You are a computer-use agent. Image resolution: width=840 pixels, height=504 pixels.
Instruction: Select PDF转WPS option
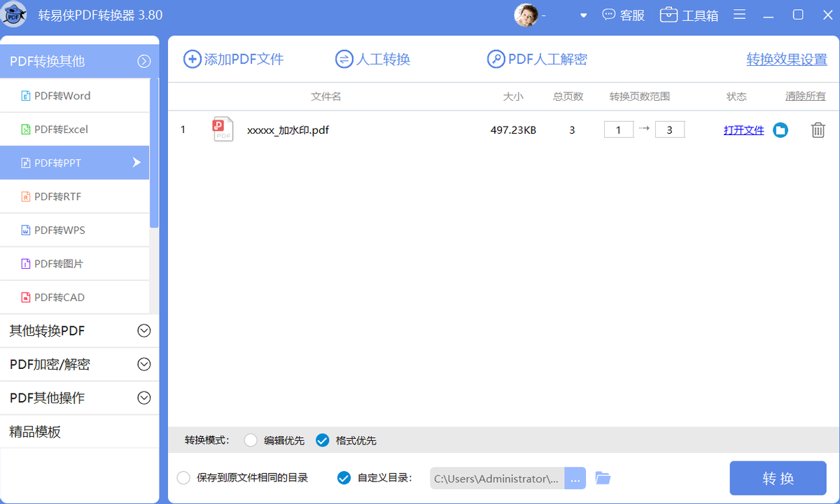75,230
